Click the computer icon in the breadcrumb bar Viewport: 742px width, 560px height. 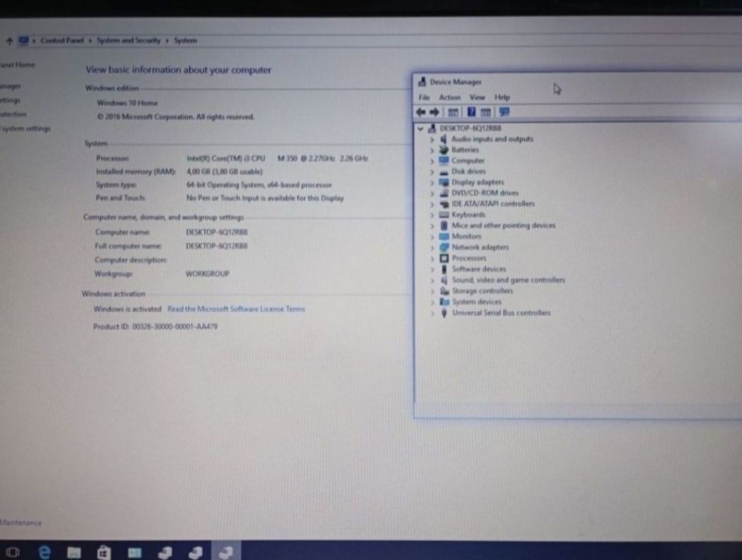coord(23,41)
